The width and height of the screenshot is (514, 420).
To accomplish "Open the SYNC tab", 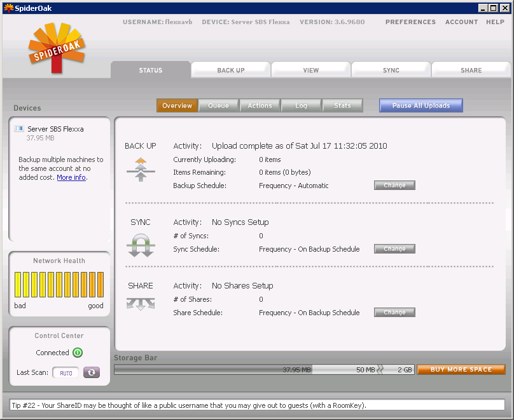I will coord(391,70).
